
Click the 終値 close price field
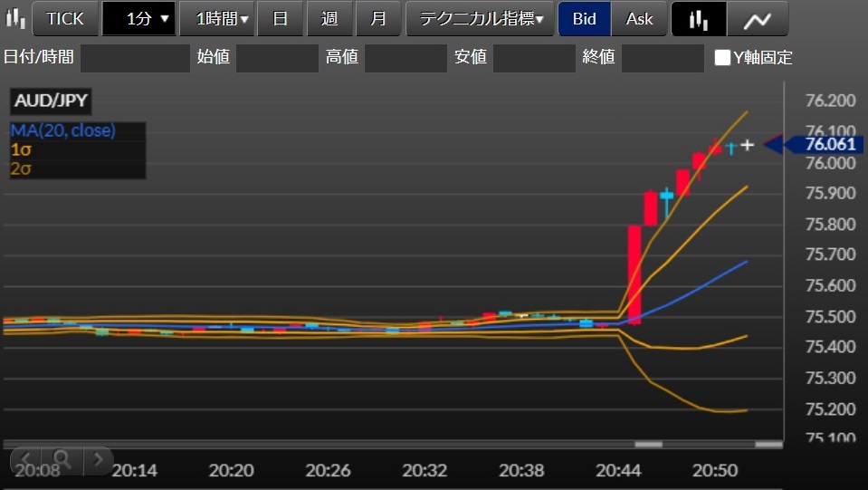click(x=663, y=58)
